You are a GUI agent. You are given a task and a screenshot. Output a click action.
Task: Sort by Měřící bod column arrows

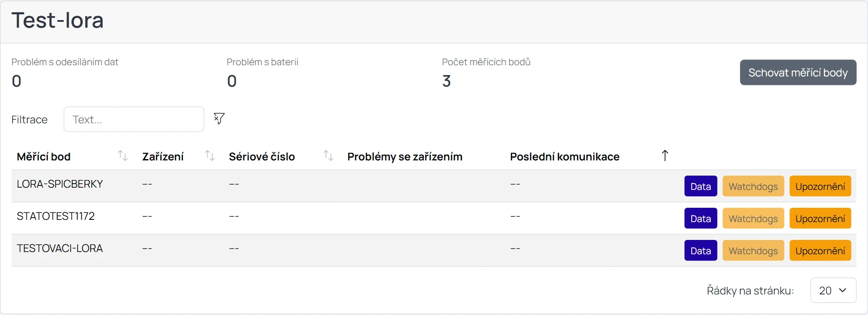(123, 155)
